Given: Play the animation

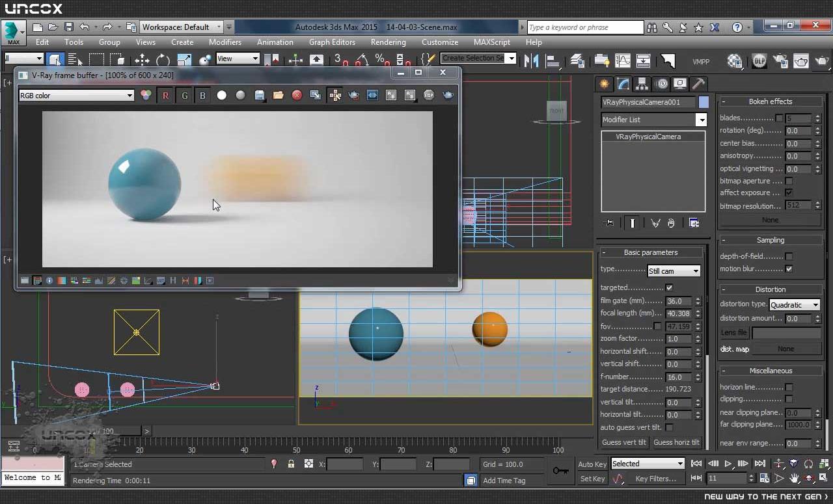Looking at the screenshot, I should (x=728, y=464).
